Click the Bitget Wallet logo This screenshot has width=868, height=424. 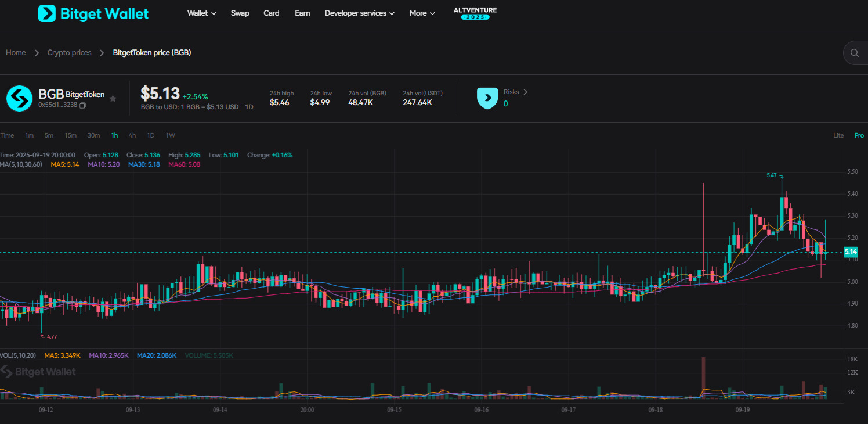tap(93, 13)
